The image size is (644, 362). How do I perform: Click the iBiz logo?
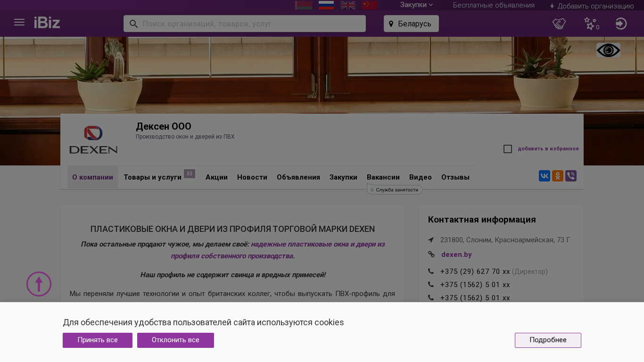[47, 23]
